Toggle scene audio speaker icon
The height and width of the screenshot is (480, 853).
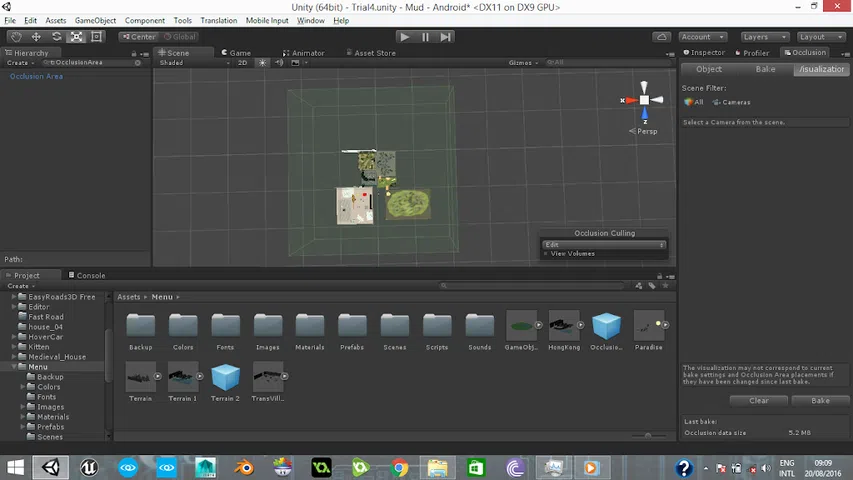[280, 62]
